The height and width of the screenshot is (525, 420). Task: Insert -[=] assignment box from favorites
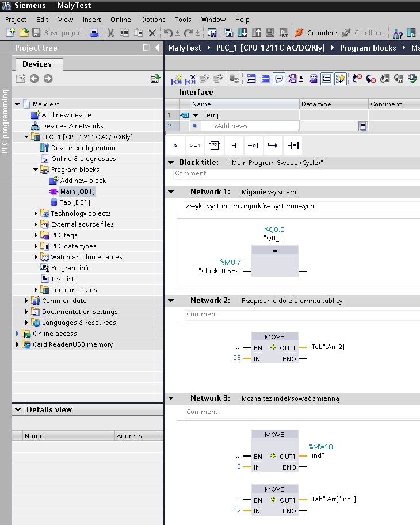pos(293,145)
